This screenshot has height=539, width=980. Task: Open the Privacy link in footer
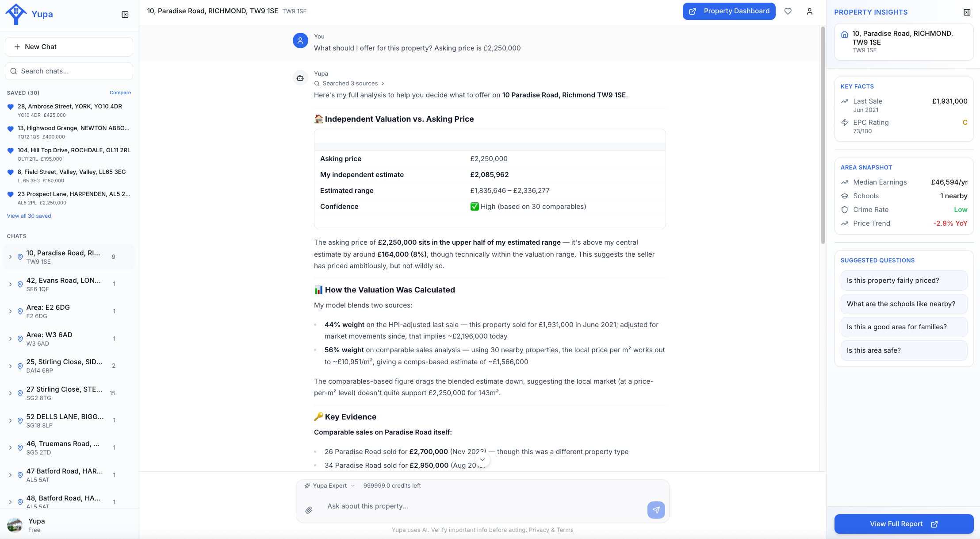539,530
